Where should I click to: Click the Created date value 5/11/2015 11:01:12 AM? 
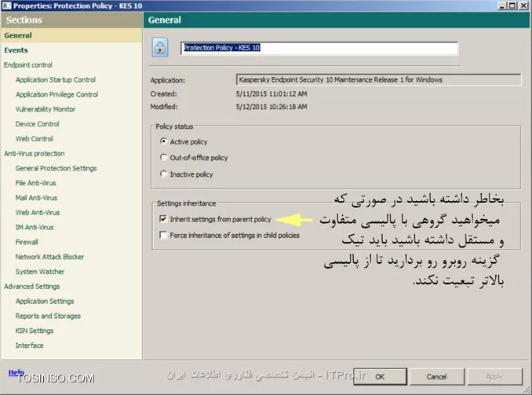tap(271, 93)
